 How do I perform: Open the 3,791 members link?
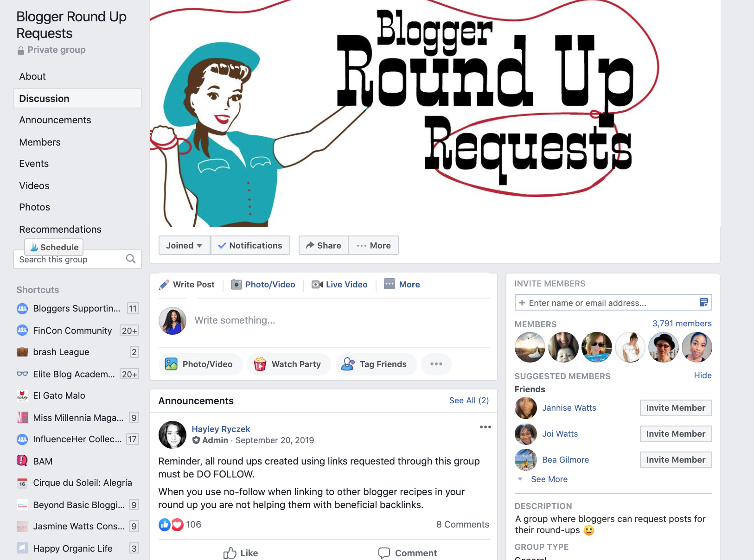pyautogui.click(x=682, y=324)
